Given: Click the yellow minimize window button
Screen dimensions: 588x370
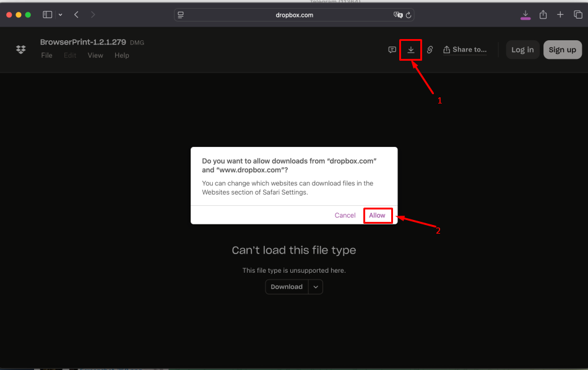Looking at the screenshot, I should click(x=19, y=15).
